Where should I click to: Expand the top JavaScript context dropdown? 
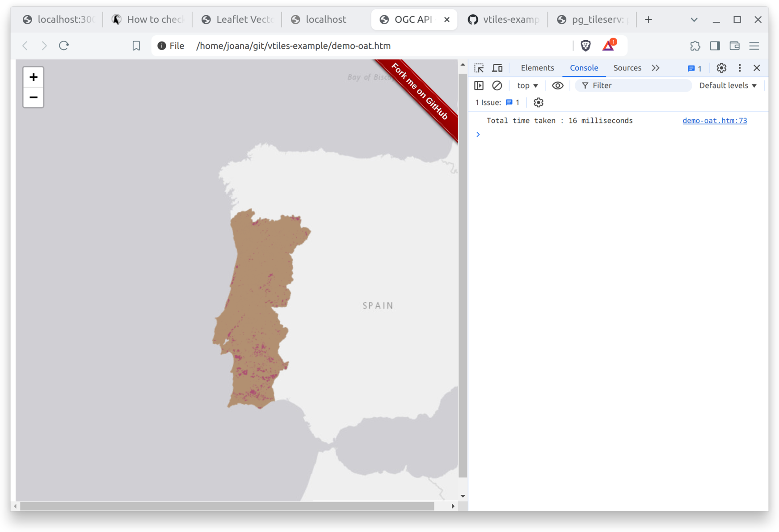tap(527, 85)
